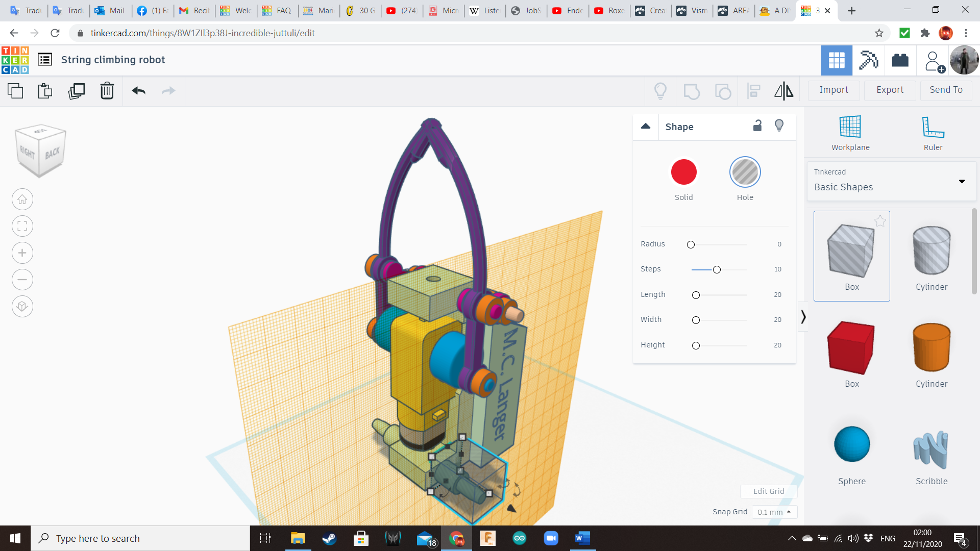The height and width of the screenshot is (551, 980).
Task: Open user profile avatar
Action: click(x=964, y=60)
